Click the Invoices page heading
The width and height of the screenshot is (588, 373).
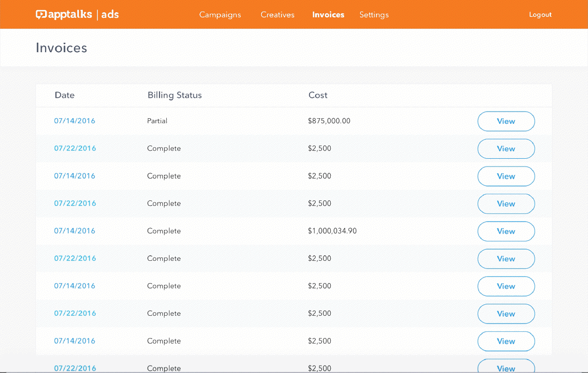pos(61,48)
